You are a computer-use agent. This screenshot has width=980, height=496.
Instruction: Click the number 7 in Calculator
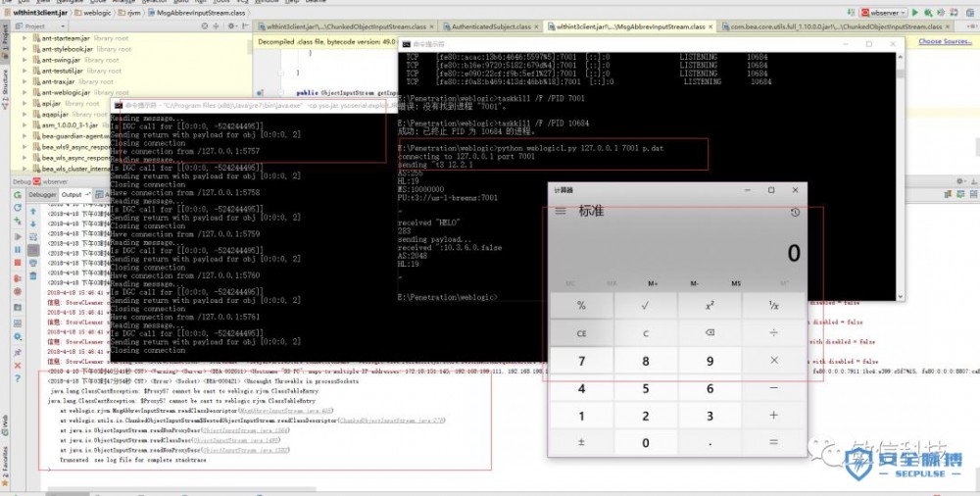pos(581,361)
